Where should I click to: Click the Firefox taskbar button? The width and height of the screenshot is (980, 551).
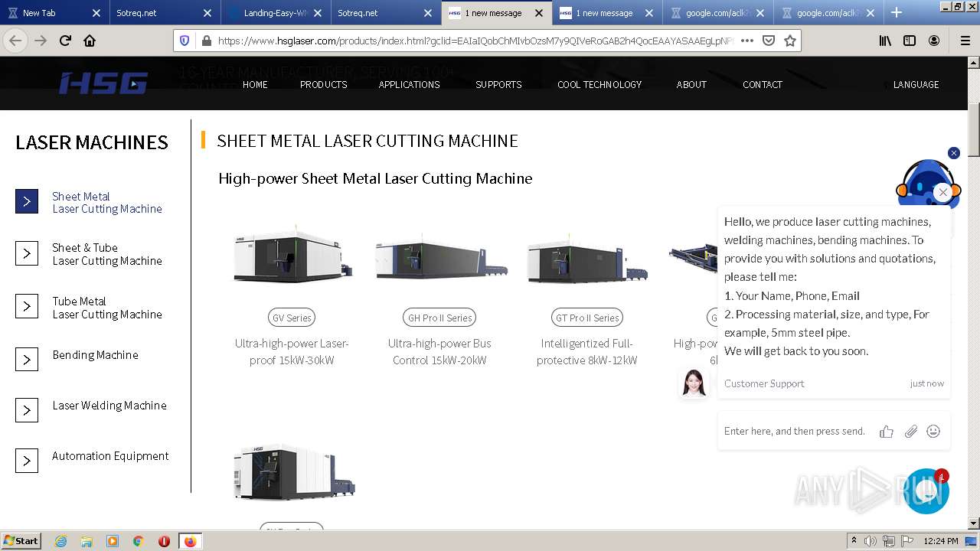click(x=190, y=541)
